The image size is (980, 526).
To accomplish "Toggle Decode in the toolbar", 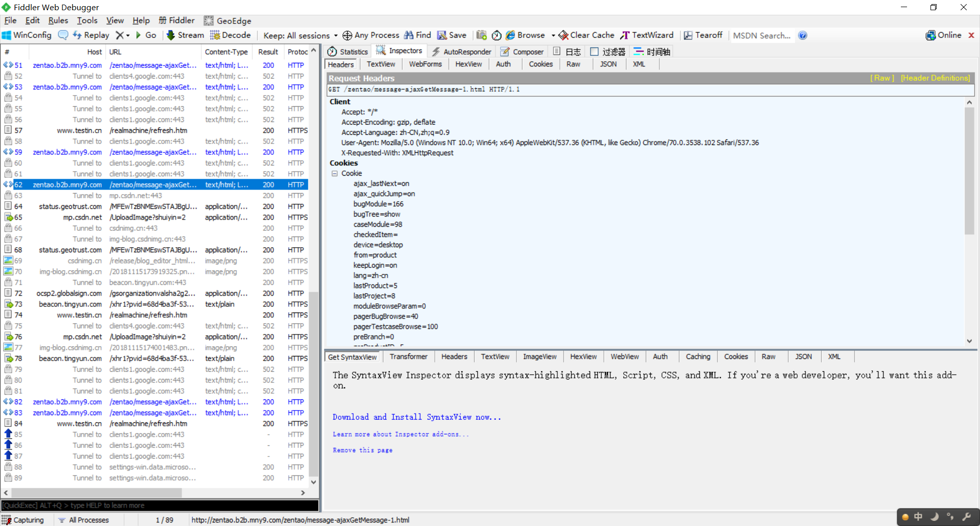I will point(230,35).
